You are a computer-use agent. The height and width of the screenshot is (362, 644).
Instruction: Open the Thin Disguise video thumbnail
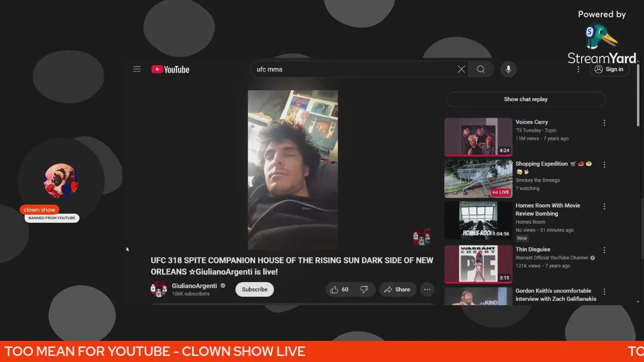478,264
